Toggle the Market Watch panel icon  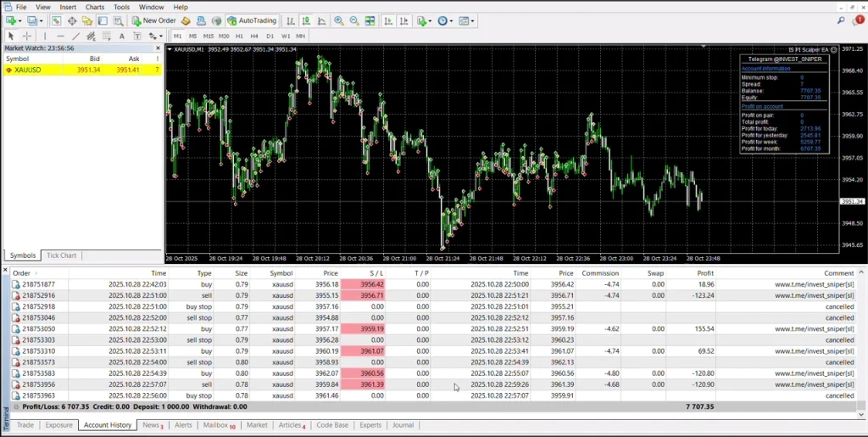56,20
